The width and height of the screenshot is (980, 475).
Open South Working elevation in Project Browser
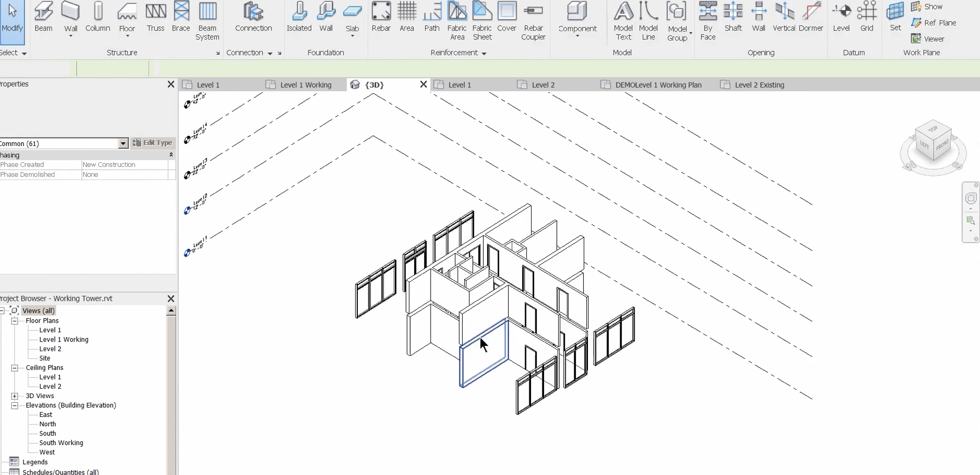point(61,443)
